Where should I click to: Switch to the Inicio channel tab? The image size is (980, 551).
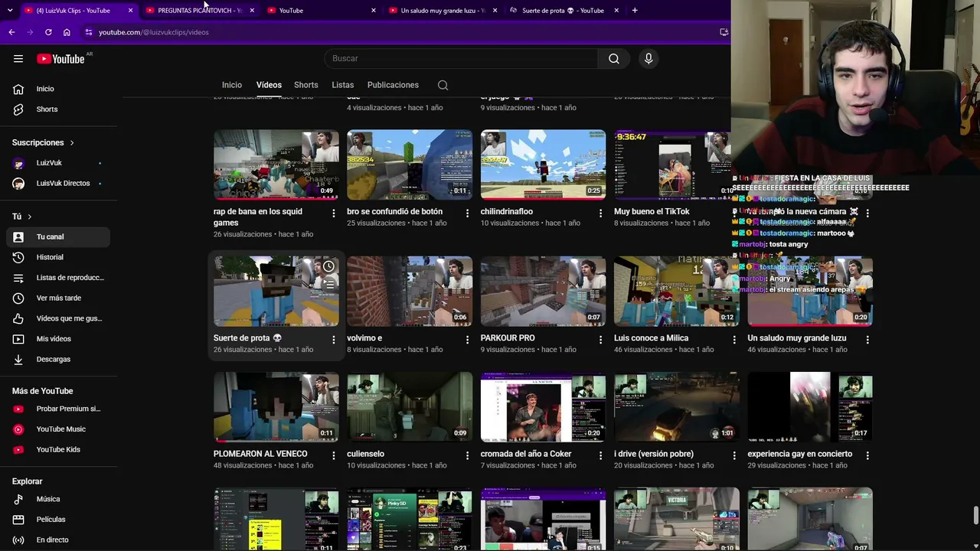pyautogui.click(x=232, y=85)
